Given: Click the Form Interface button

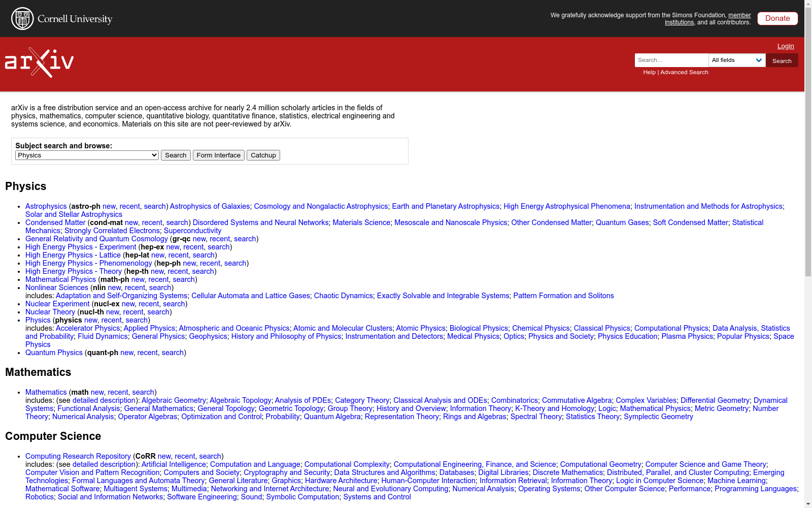Looking at the screenshot, I should (x=219, y=155).
